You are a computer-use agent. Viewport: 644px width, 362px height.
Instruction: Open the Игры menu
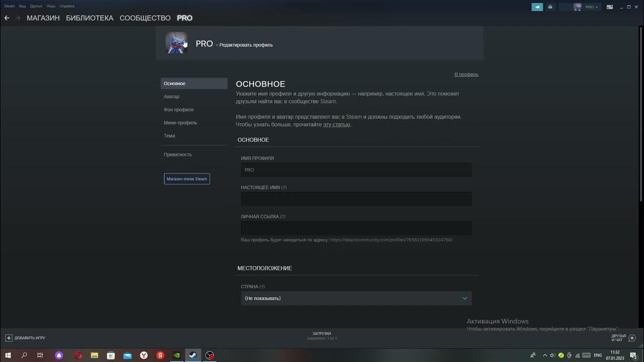(x=51, y=6)
